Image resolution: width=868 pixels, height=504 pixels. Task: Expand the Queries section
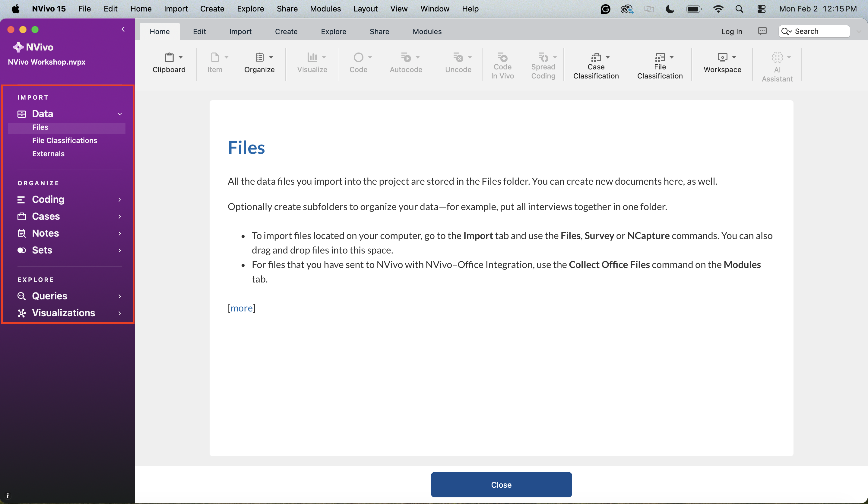[120, 296]
